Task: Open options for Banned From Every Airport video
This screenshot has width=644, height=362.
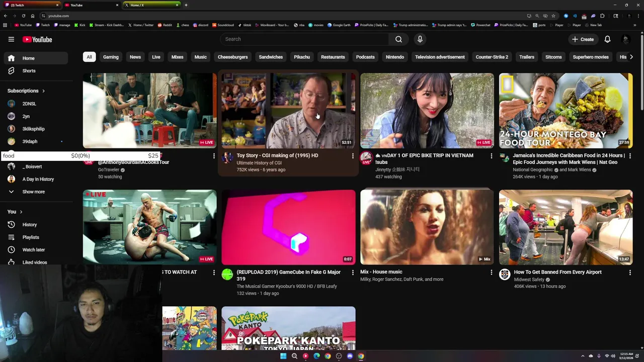Action: (630, 273)
